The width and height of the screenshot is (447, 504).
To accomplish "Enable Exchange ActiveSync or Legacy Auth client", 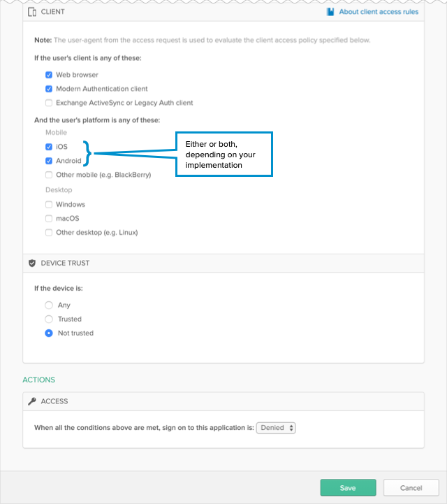I will coord(49,103).
